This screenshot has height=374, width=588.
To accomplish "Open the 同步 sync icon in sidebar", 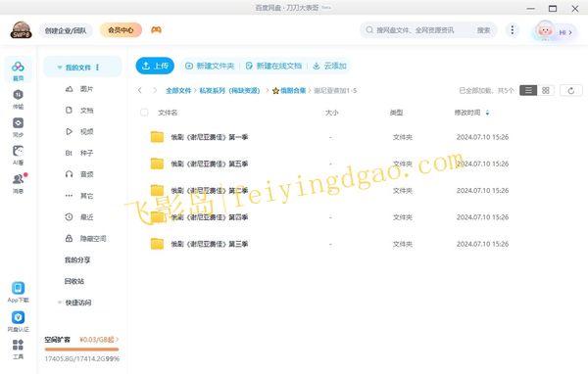I will pyautogui.click(x=18, y=123).
